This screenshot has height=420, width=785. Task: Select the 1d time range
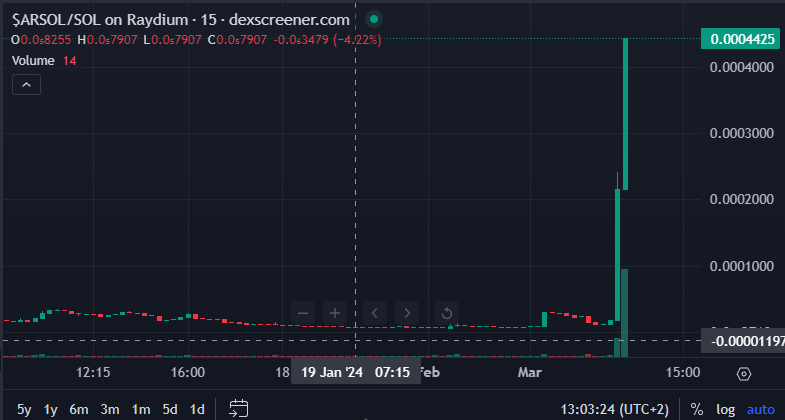197,409
